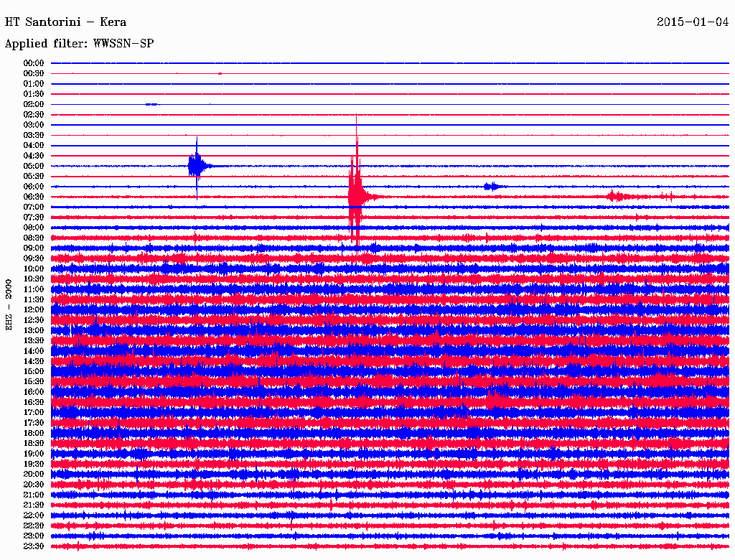Click the 21:00 time label
The height and width of the screenshot is (560, 735).
(34, 495)
